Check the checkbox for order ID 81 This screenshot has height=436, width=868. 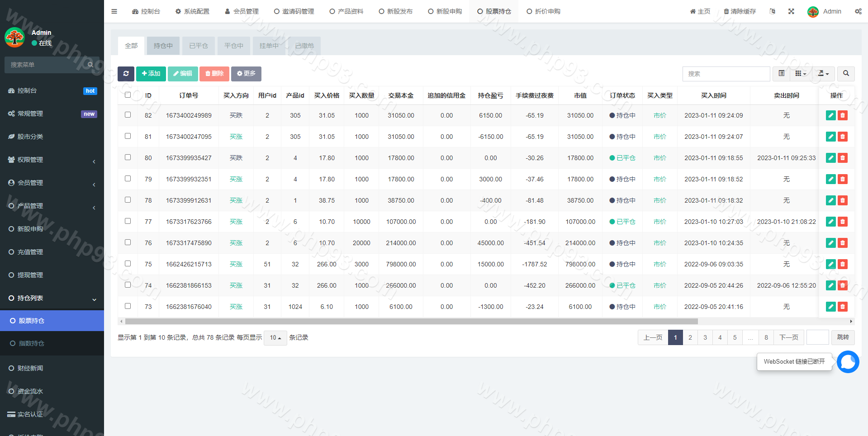[128, 136]
